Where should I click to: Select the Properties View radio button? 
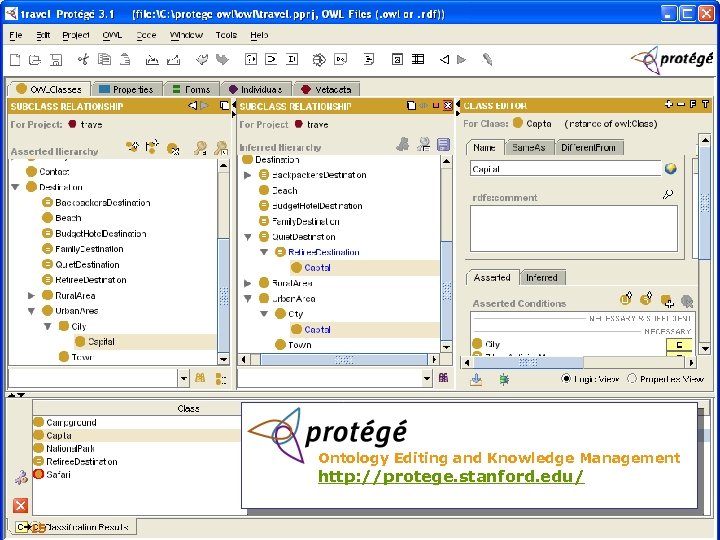pos(632,379)
